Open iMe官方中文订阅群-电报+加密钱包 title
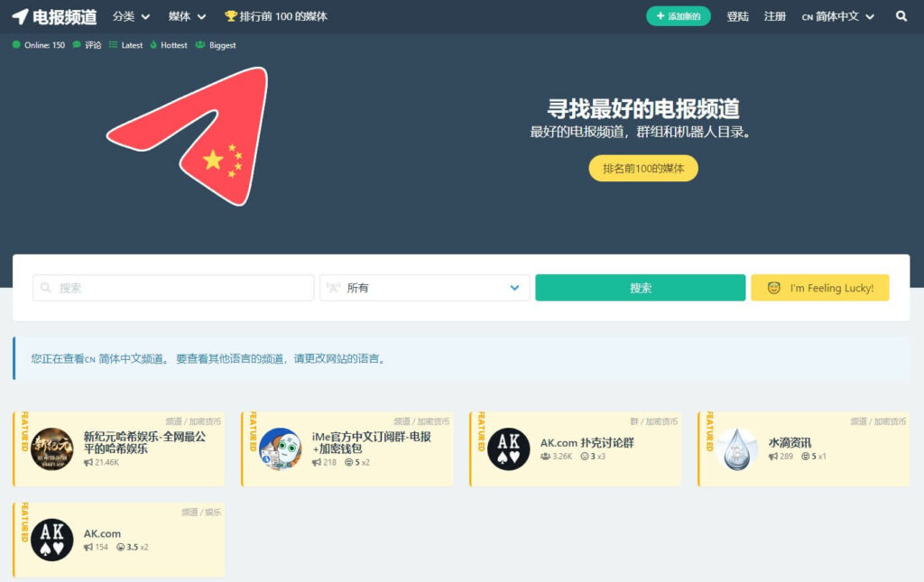This screenshot has width=924, height=582. [x=371, y=442]
